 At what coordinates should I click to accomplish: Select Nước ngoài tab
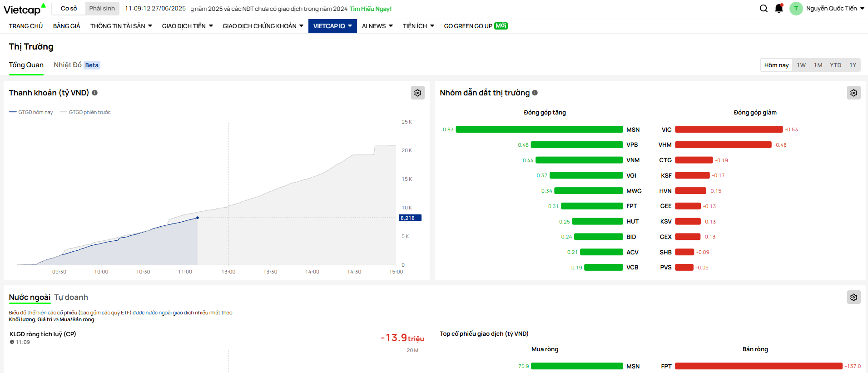(x=30, y=297)
